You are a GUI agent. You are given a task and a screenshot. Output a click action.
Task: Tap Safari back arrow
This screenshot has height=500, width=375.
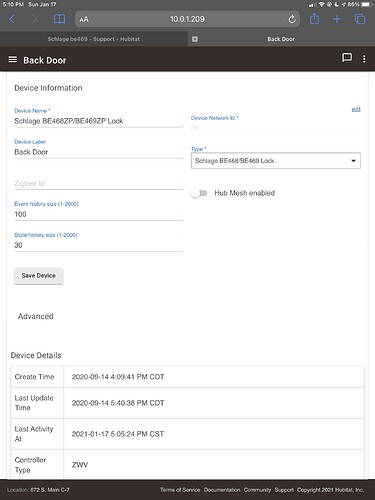12,19
